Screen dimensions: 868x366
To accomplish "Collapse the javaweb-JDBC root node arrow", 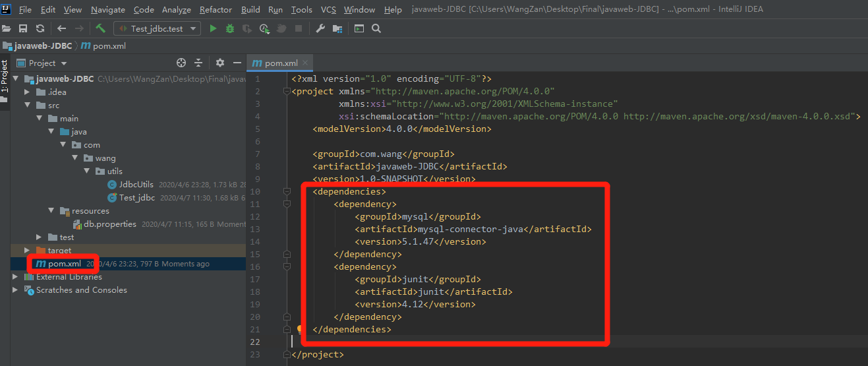I will click(x=16, y=78).
